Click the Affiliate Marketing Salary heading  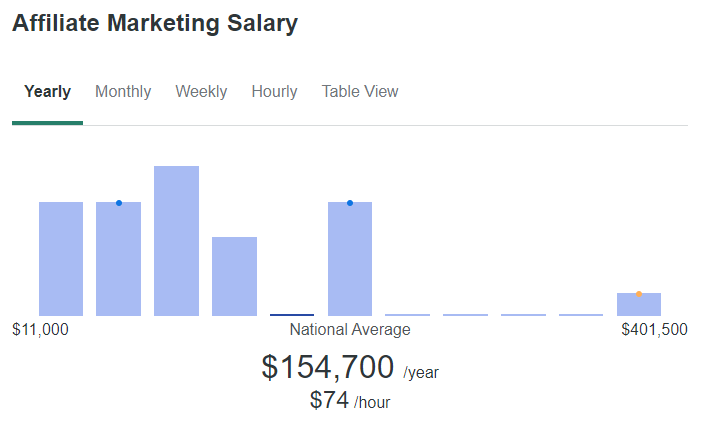[155, 23]
